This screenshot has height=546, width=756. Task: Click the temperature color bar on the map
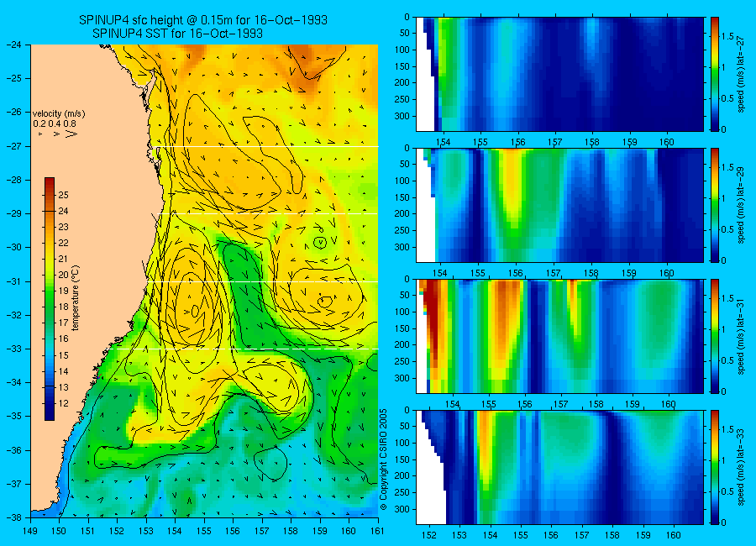pyautogui.click(x=50, y=299)
